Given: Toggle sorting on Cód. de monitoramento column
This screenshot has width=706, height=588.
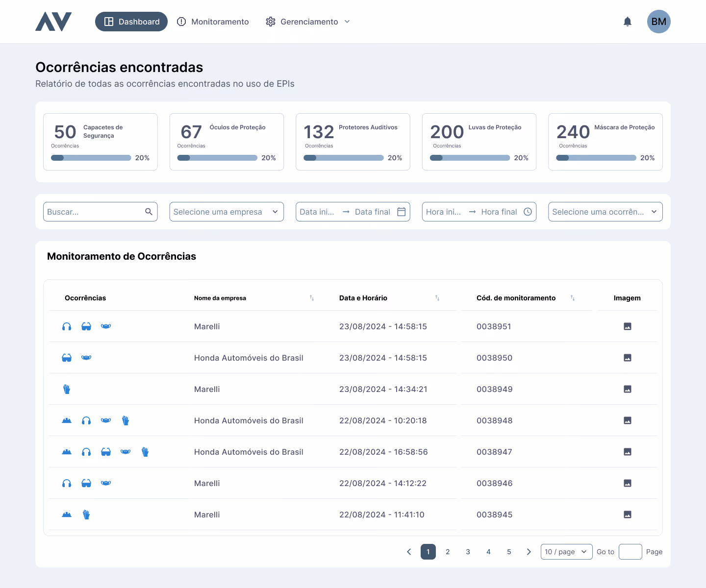Looking at the screenshot, I should 572,298.
